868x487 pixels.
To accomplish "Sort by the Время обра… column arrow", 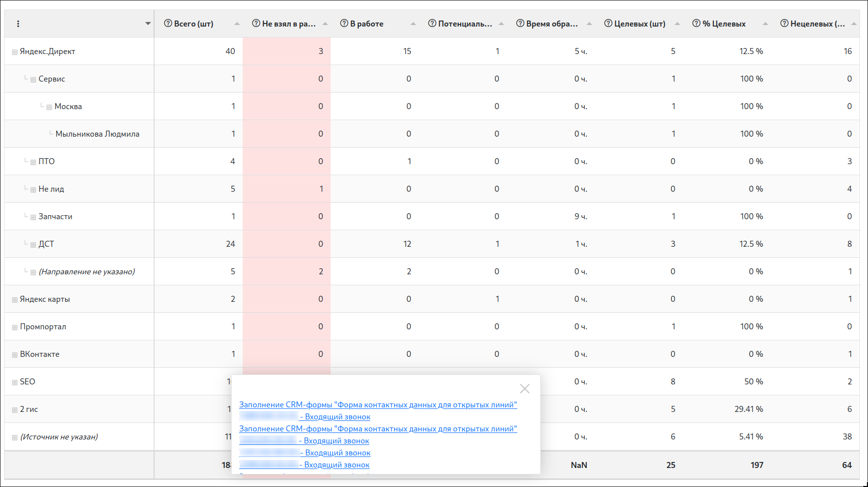I will pos(589,24).
